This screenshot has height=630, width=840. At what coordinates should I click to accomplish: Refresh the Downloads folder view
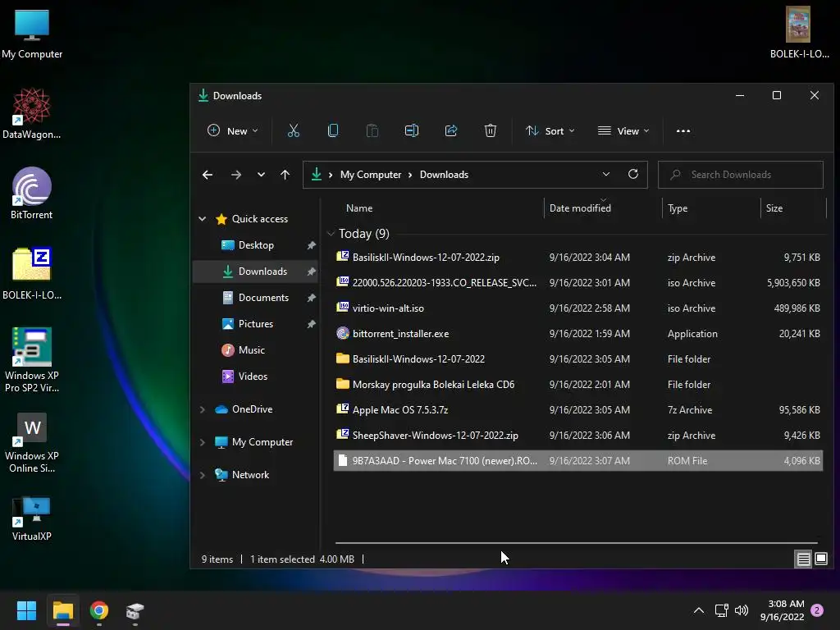pos(632,174)
